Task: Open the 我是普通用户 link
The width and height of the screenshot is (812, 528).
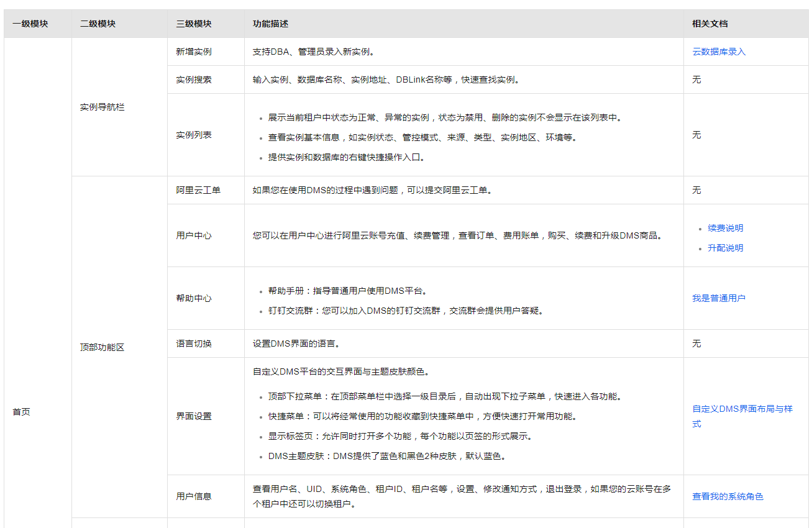Action: 719,298
